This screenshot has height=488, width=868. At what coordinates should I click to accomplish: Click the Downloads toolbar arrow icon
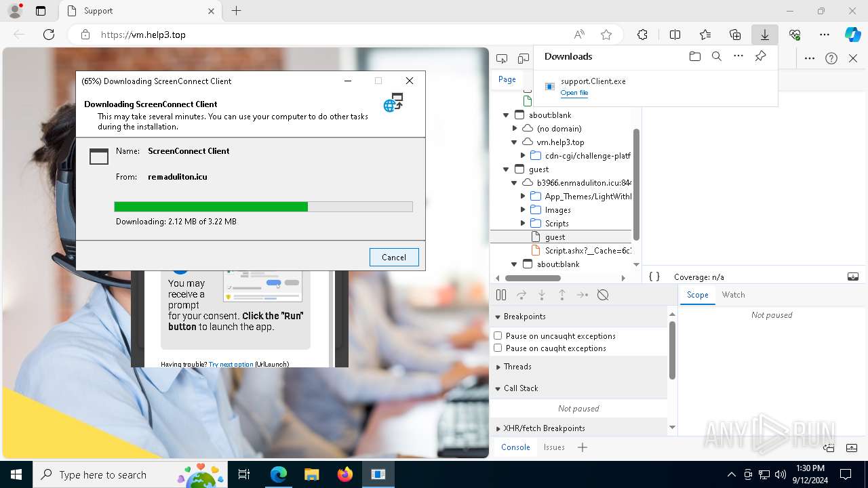(764, 35)
